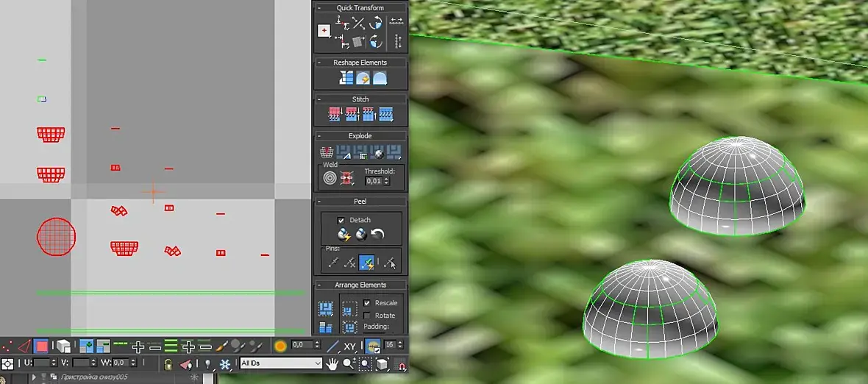The height and width of the screenshot is (384, 868).
Task: Click the first Stitch To Target icon
Action: 335,115
